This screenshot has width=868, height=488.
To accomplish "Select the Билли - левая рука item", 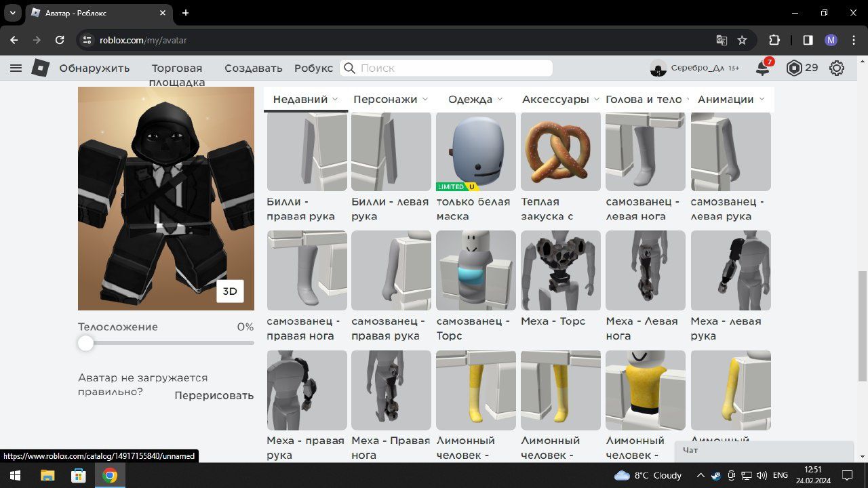I will coord(391,167).
